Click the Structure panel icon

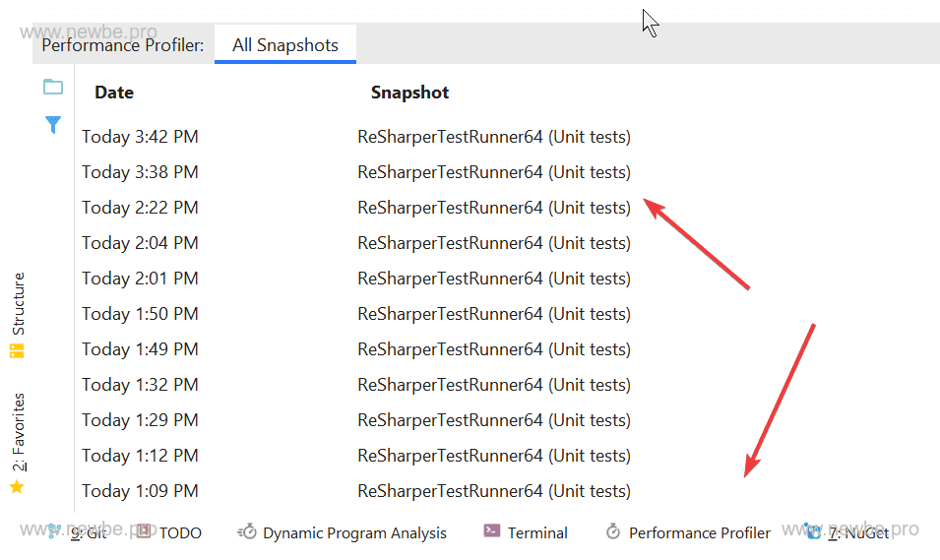coord(17,350)
